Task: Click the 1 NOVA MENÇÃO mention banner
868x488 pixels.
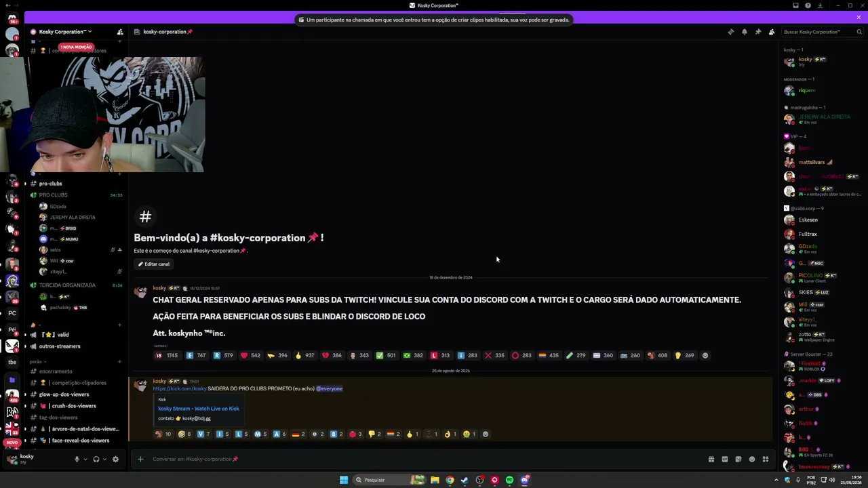Action: 76,47
